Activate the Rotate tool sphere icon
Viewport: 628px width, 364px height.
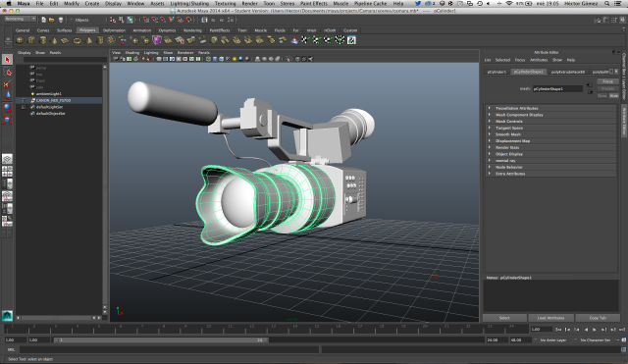click(7, 107)
